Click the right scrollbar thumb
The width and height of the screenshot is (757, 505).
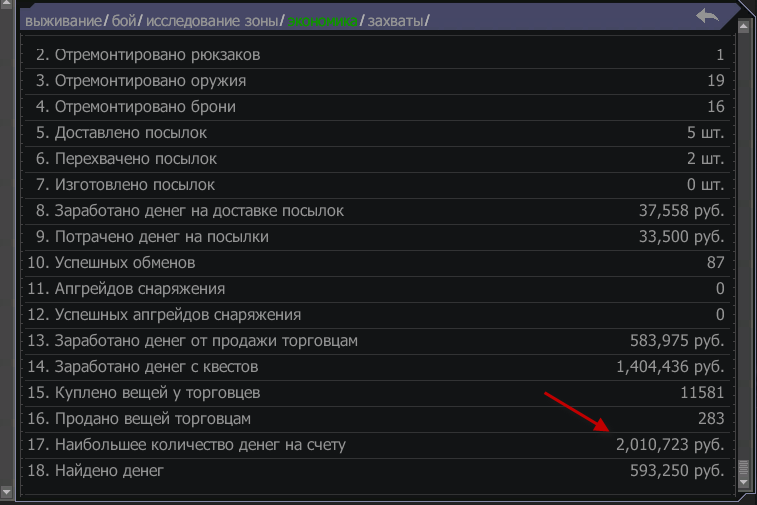click(x=743, y=467)
